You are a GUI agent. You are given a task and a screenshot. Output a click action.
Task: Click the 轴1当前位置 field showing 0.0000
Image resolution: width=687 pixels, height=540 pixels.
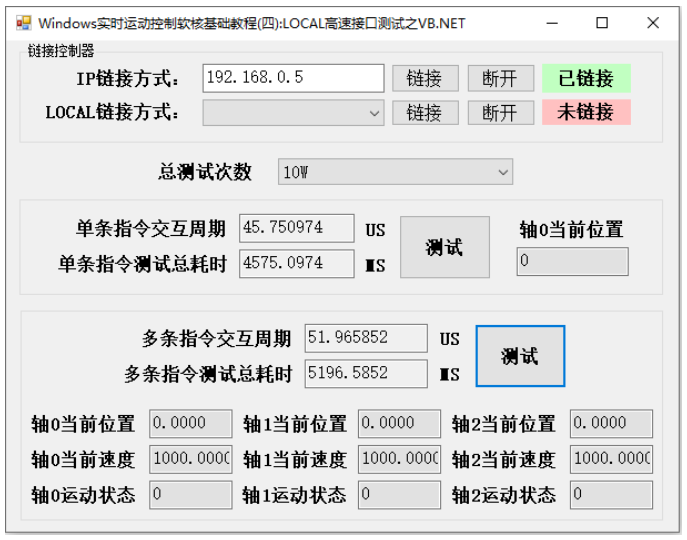(x=399, y=423)
